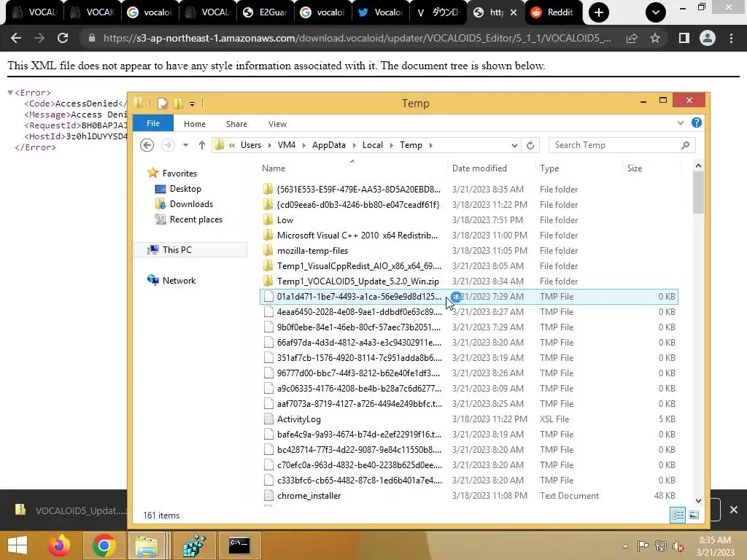Image resolution: width=747 pixels, height=560 pixels.
Task: Select Recent places in Favorites
Action: (196, 219)
